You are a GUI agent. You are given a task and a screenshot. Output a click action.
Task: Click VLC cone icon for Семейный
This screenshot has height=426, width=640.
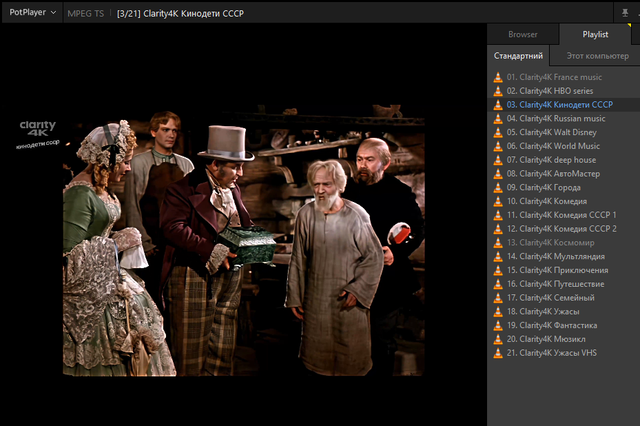click(498, 298)
